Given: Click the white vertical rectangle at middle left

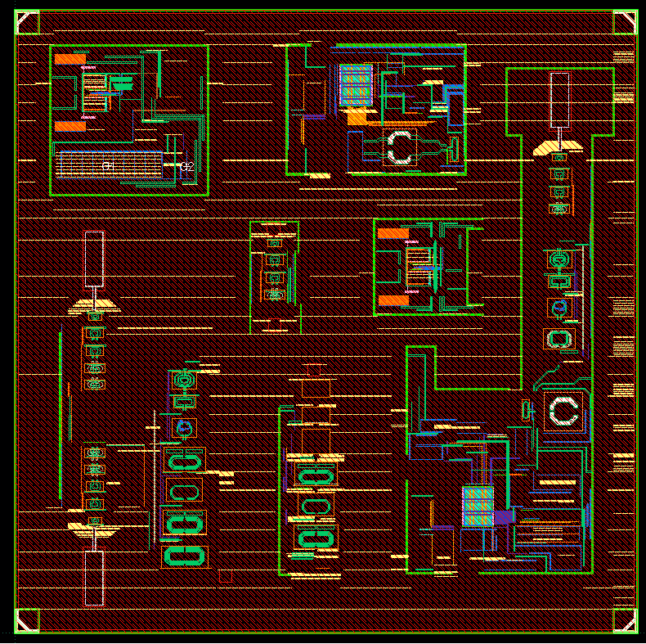Looking at the screenshot, I should pos(94,259).
